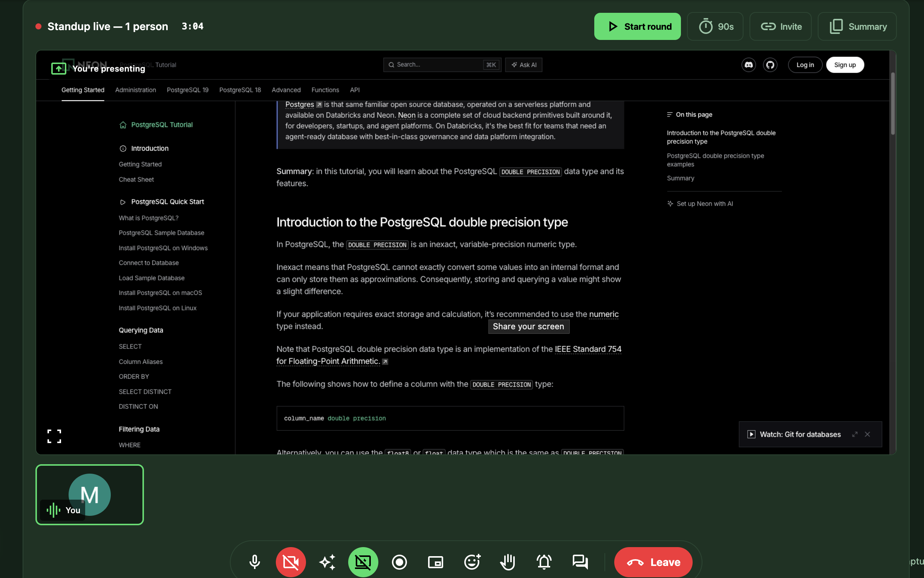Follow the numeric type link

(603, 314)
